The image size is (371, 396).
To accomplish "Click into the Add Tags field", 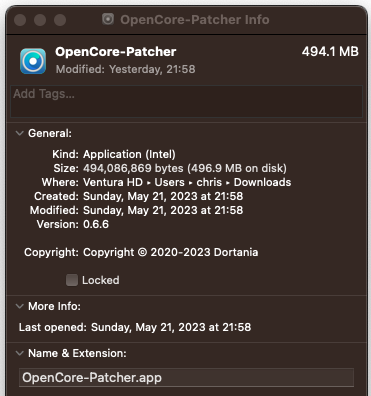I will [186, 101].
